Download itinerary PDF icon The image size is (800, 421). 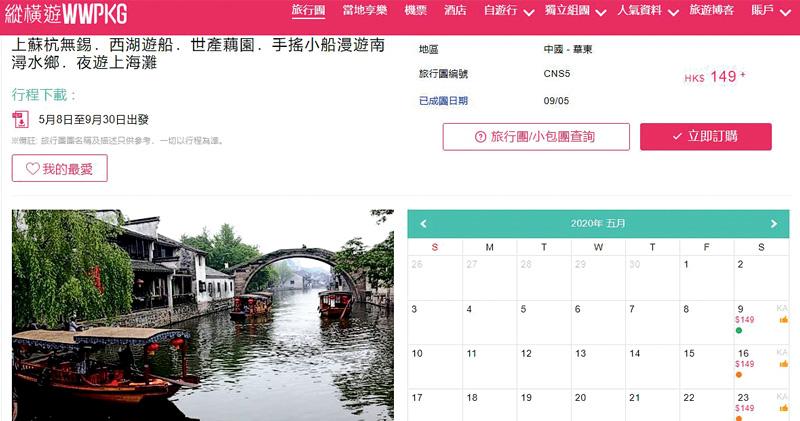click(20, 119)
